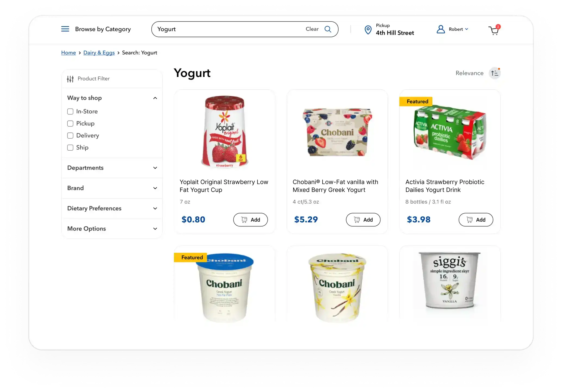Click the pickup location pin icon

click(x=368, y=30)
